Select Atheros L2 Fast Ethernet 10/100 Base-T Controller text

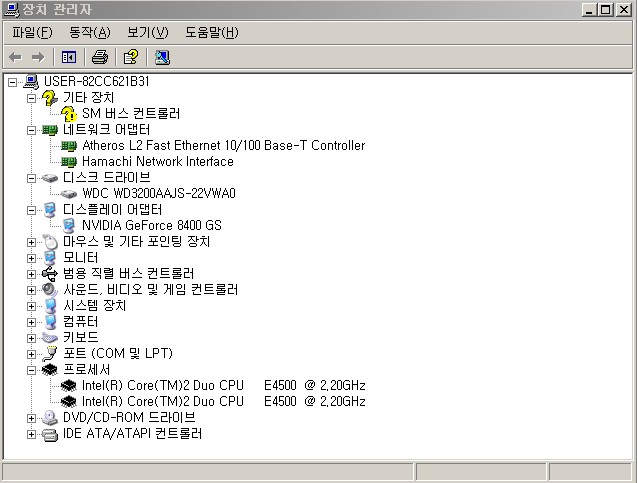(224, 145)
